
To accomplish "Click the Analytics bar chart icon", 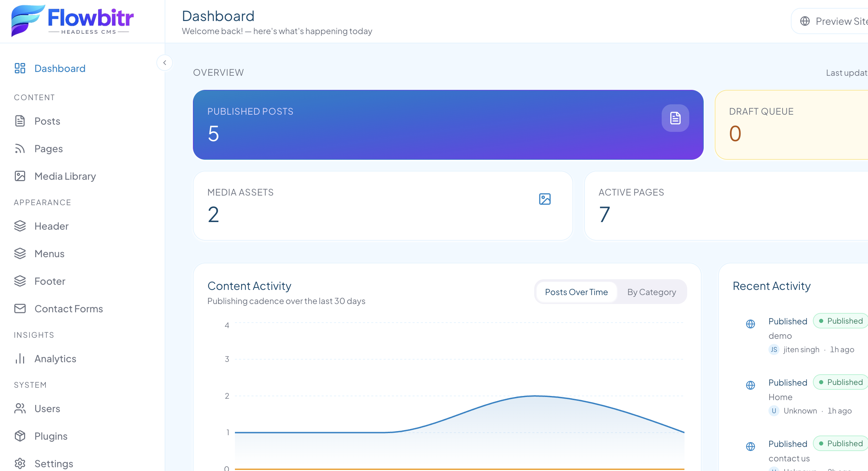I will [x=20, y=358].
